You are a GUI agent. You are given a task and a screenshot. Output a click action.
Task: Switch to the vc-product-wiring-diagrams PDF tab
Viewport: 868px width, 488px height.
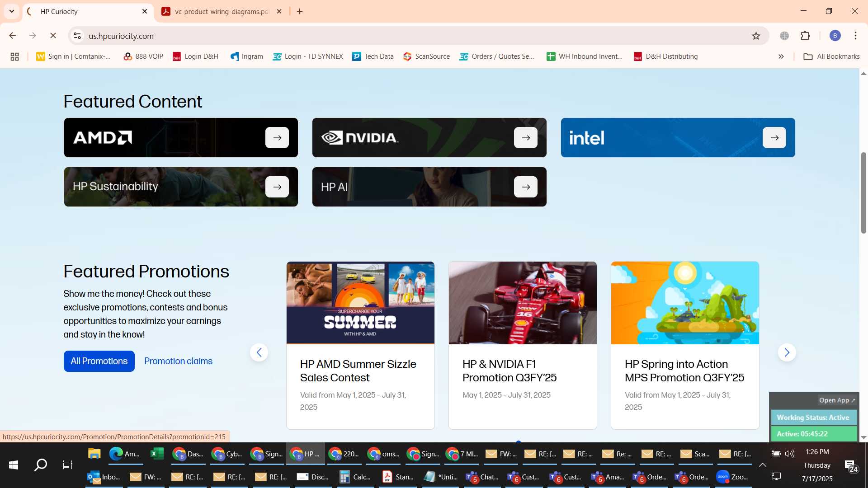click(222, 12)
